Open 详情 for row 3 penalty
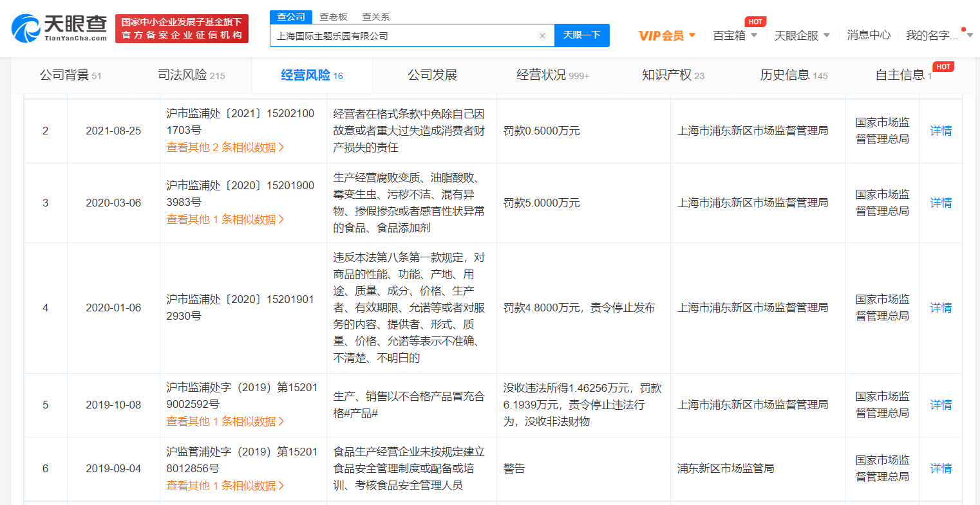980x505 pixels. [x=941, y=203]
